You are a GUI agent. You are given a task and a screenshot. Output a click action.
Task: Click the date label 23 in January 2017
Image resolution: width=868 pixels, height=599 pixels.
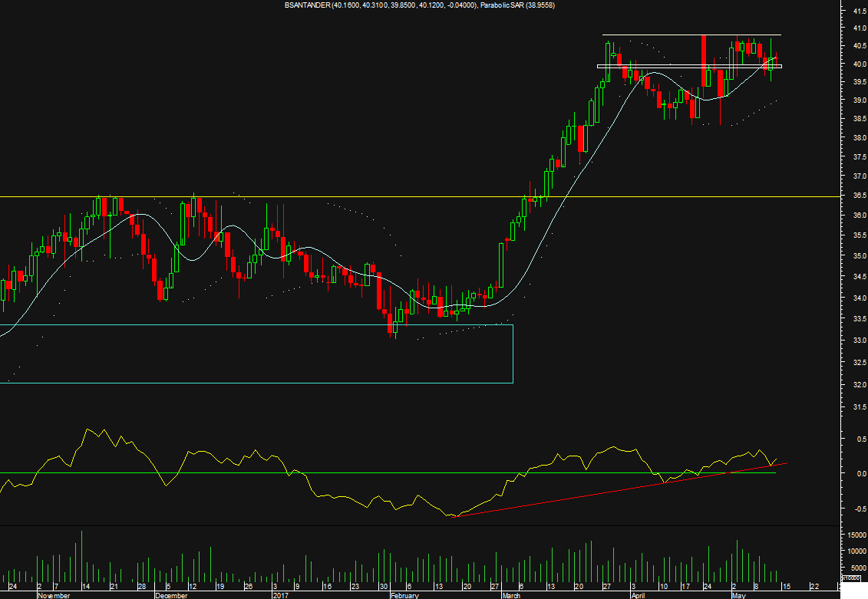pyautogui.click(x=355, y=587)
